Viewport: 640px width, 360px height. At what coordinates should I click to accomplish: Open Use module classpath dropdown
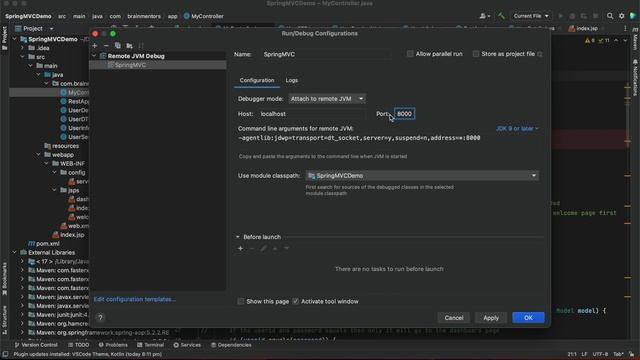[x=422, y=176]
